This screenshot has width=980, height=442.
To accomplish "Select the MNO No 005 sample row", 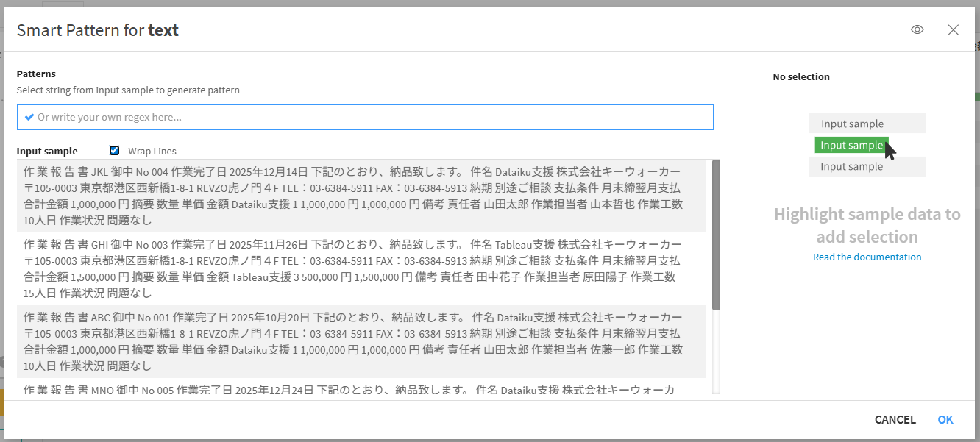I will click(x=353, y=391).
